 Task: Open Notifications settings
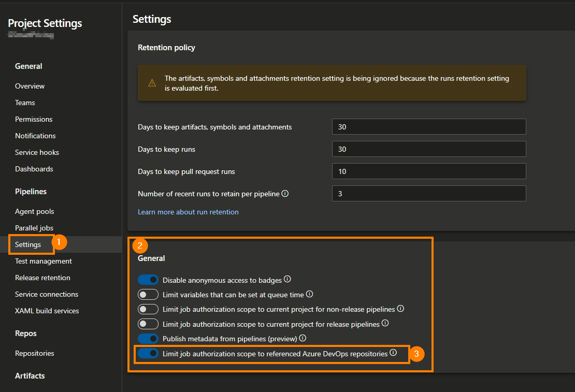coord(35,136)
